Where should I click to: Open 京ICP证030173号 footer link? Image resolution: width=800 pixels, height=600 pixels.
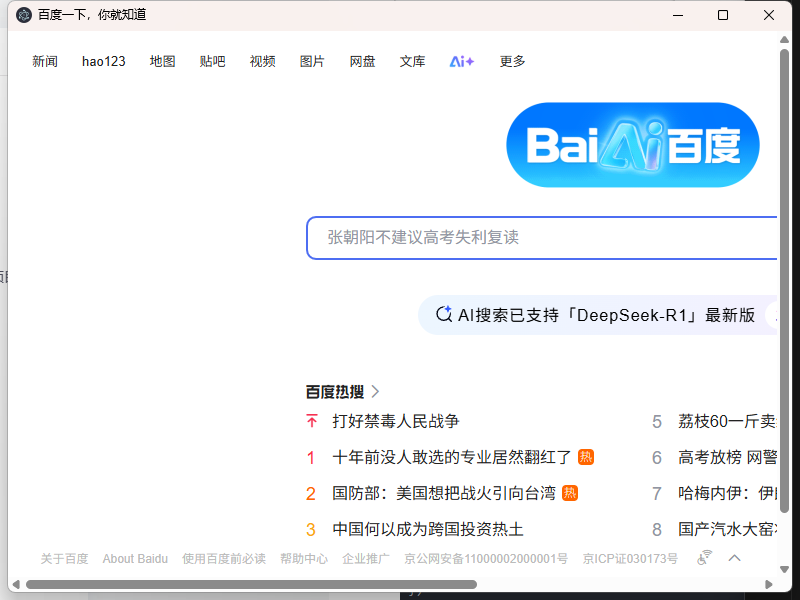(x=630, y=559)
